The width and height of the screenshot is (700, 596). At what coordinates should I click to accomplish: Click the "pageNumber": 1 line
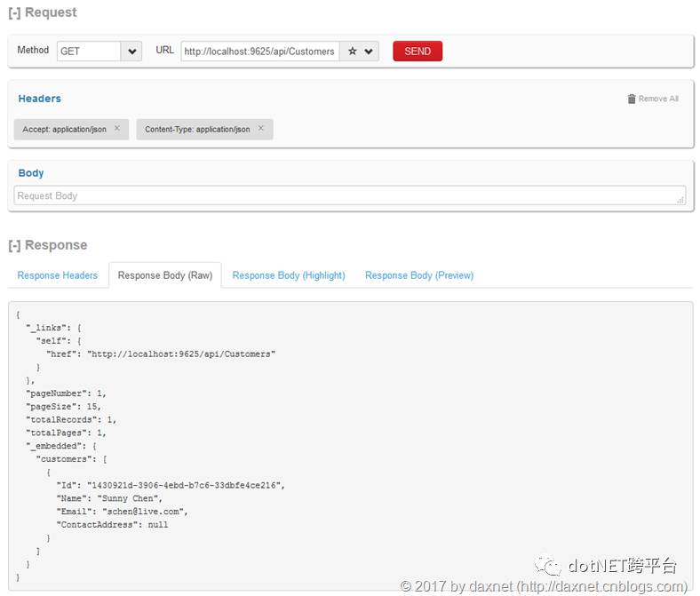point(66,393)
